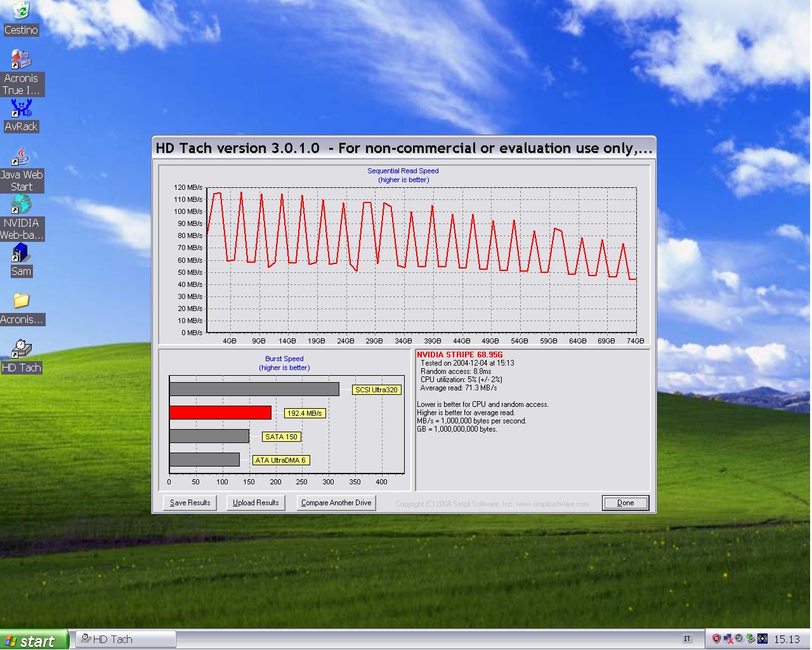The height and width of the screenshot is (650, 812).
Task: Click the Random access: 8.8ms text
Action: [455, 371]
